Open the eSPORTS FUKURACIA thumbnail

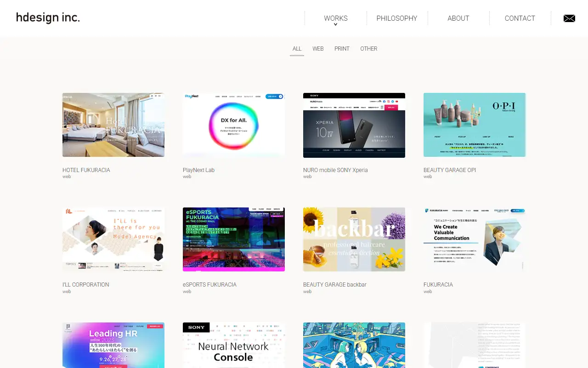tap(234, 240)
